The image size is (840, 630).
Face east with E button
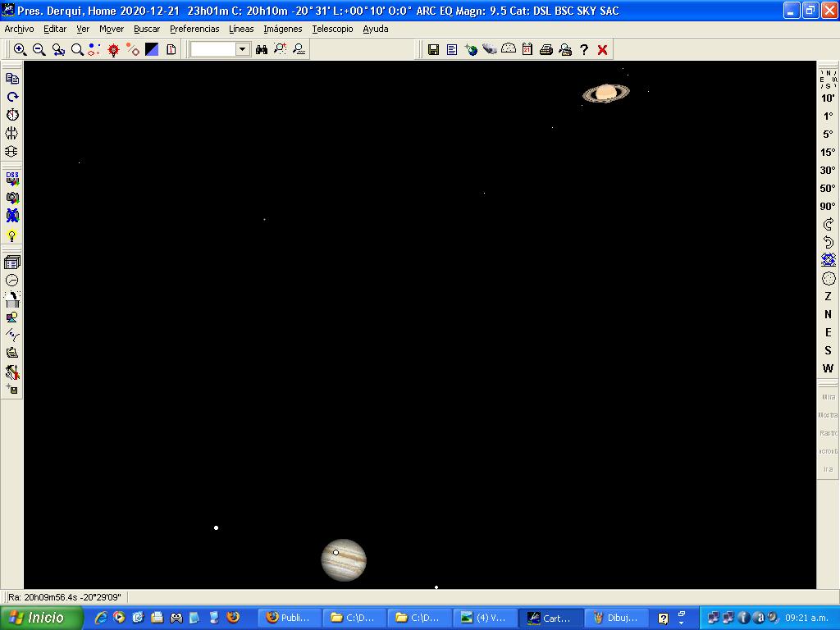coord(829,333)
